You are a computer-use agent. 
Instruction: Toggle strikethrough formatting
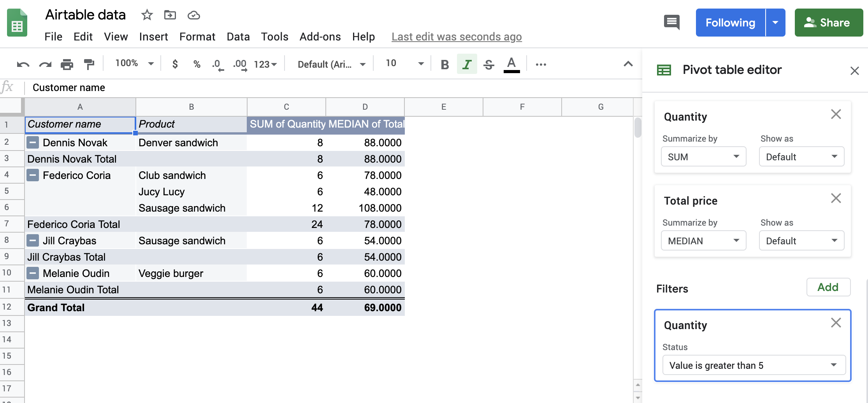pyautogui.click(x=488, y=64)
